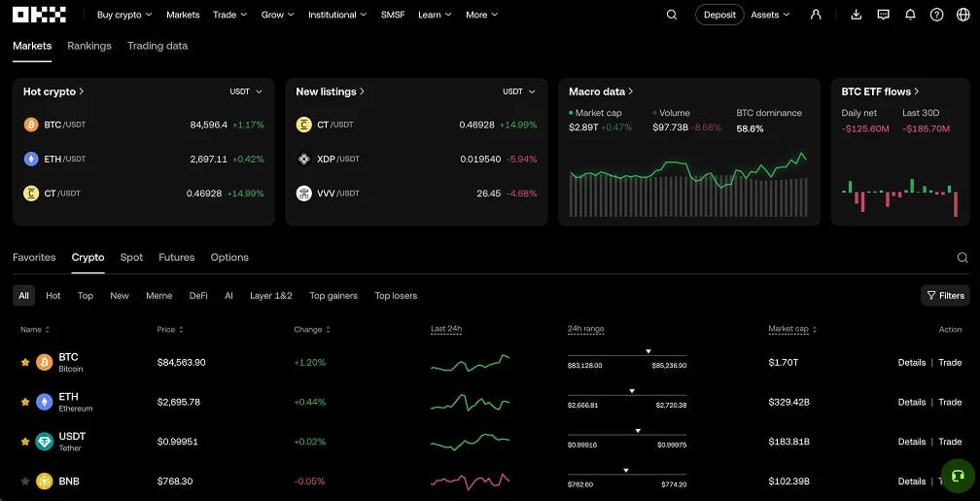Click the BTC 24h range slider marker
The image size is (980, 501).
coord(648,351)
